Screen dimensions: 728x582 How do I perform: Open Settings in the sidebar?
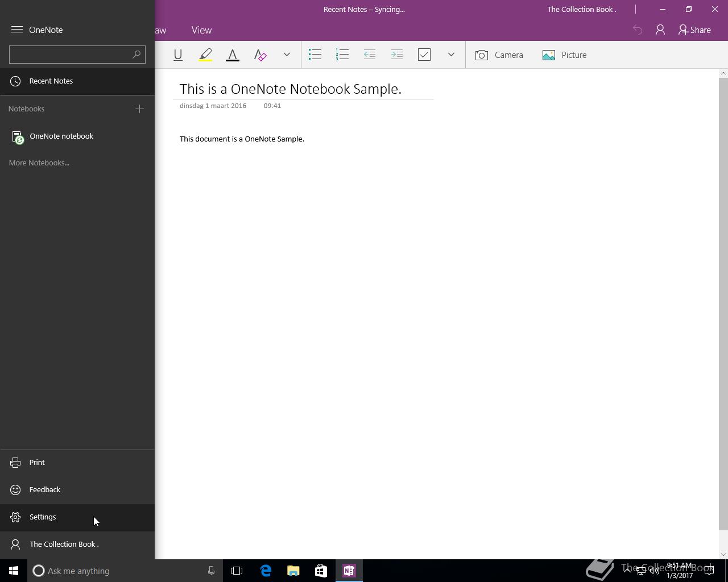pos(77,517)
